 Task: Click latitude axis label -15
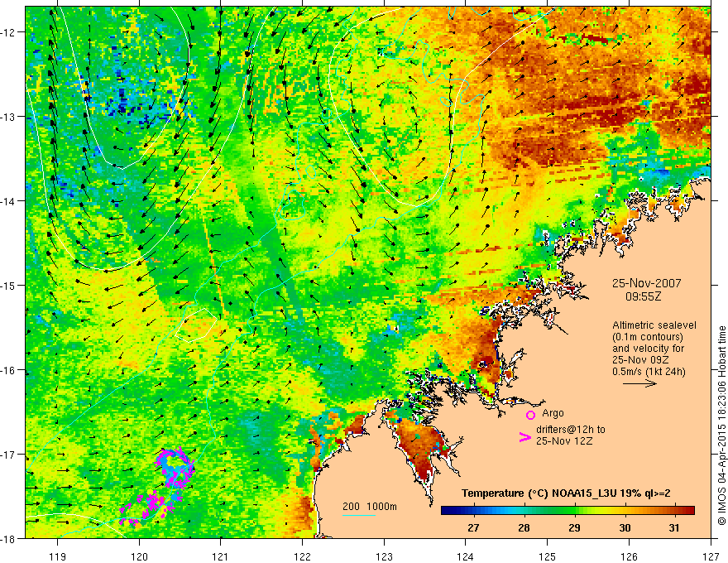point(8,285)
